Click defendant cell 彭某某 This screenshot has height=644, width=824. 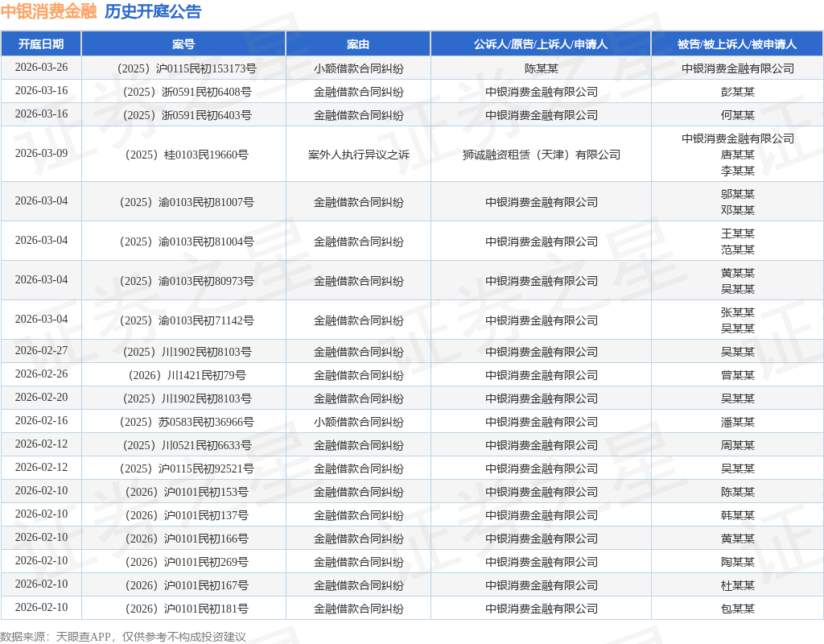[738, 92]
